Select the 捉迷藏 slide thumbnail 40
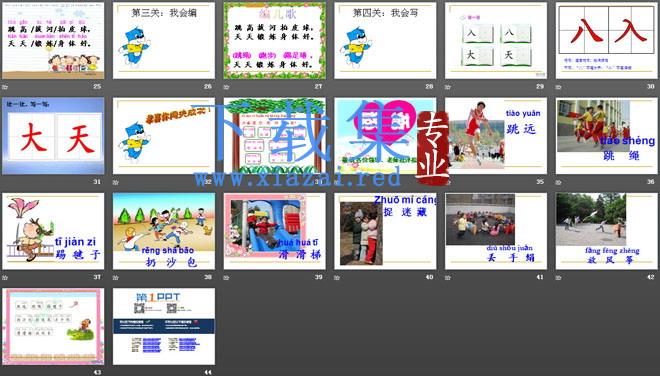The height and width of the screenshot is (376, 660). (x=385, y=231)
